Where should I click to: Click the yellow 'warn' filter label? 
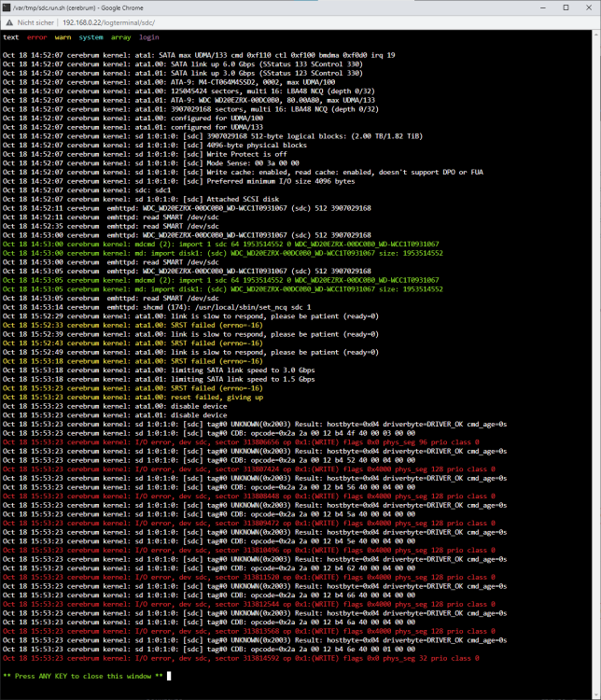pos(63,37)
